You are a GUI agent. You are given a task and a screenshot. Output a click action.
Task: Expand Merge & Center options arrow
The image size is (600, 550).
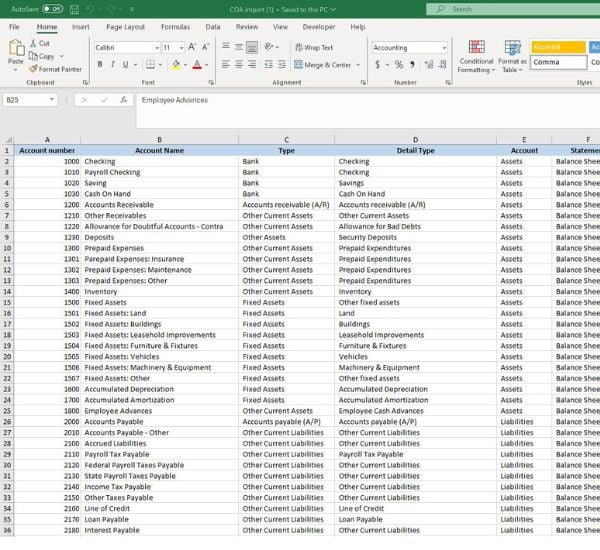click(358, 65)
